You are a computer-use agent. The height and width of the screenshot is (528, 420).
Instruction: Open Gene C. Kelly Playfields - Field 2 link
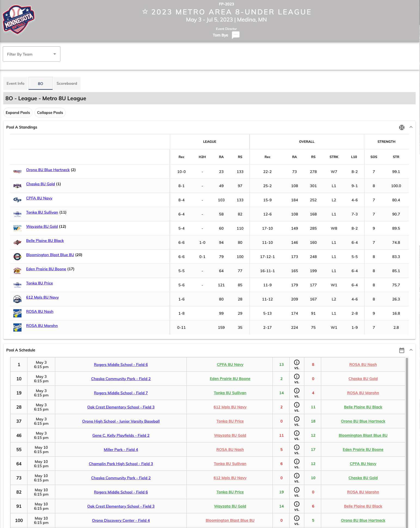pyautogui.click(x=121, y=435)
